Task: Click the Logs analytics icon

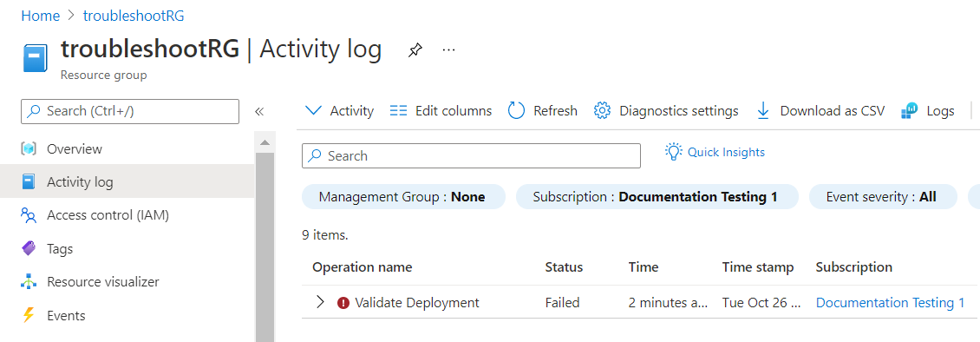Action: tap(910, 111)
